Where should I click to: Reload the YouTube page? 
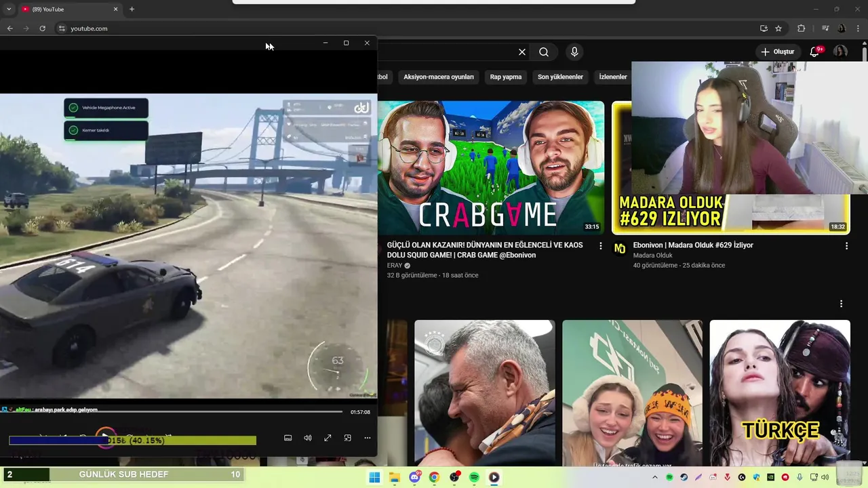[42, 28]
